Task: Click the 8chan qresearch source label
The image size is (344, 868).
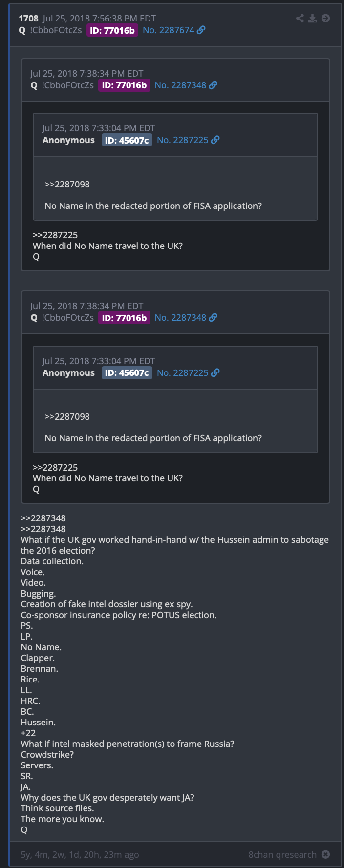Action: coord(282,855)
